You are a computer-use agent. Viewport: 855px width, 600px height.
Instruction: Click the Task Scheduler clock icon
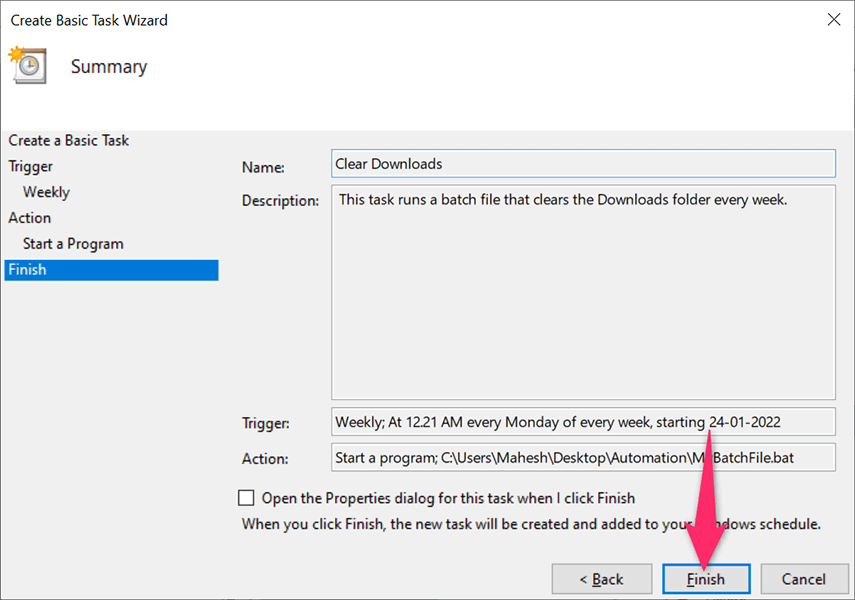tap(27, 66)
